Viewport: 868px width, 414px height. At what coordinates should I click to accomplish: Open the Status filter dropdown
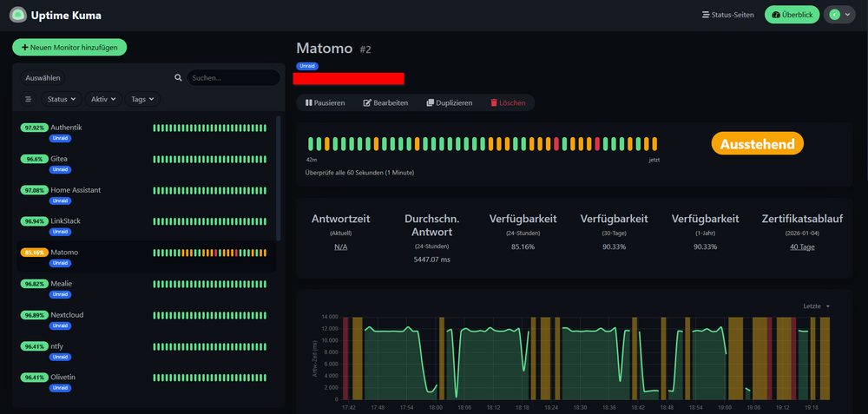[x=62, y=99]
